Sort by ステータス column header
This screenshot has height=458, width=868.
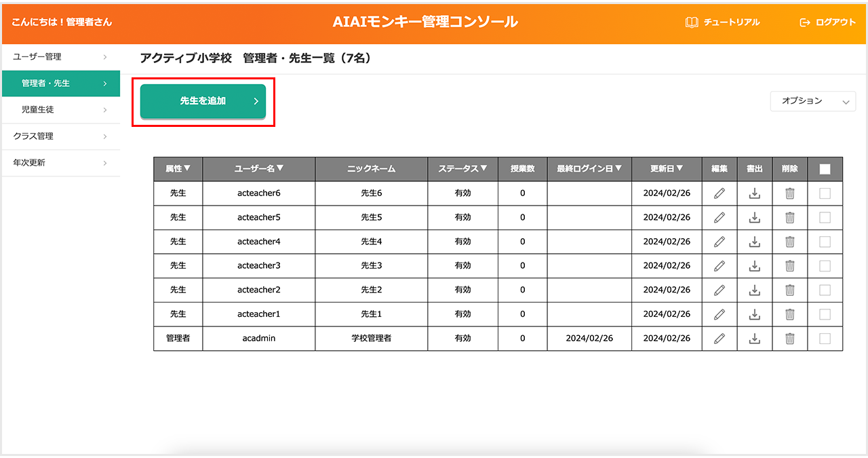(x=462, y=169)
